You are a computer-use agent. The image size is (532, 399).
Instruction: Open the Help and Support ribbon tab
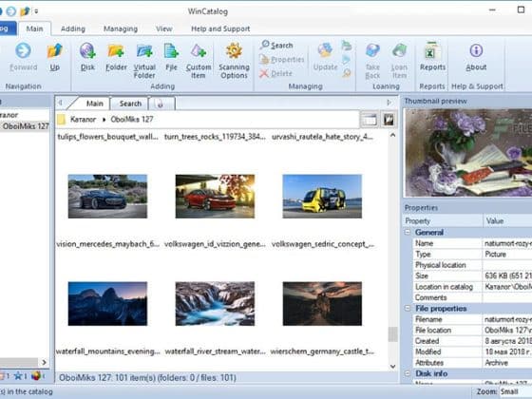point(220,28)
